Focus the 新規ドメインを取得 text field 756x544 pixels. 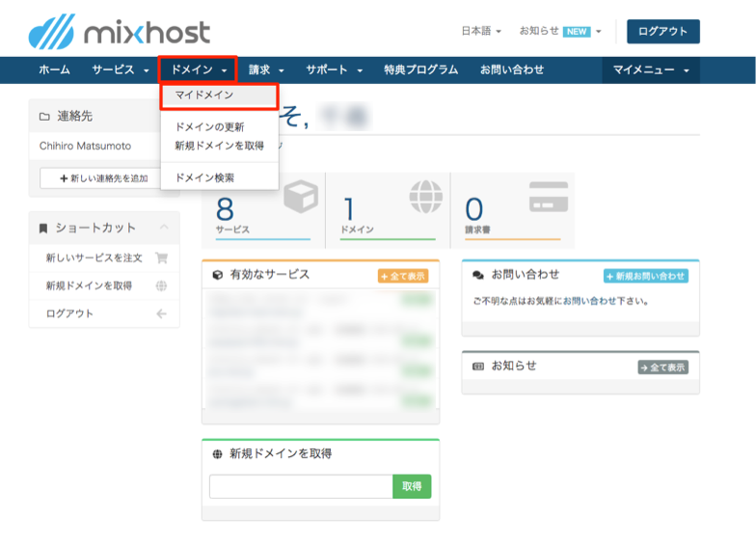click(301, 487)
